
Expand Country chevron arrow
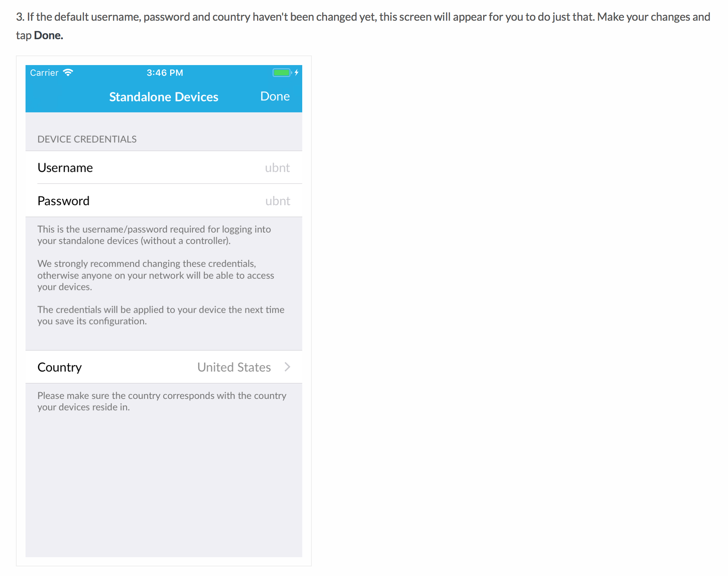(287, 367)
